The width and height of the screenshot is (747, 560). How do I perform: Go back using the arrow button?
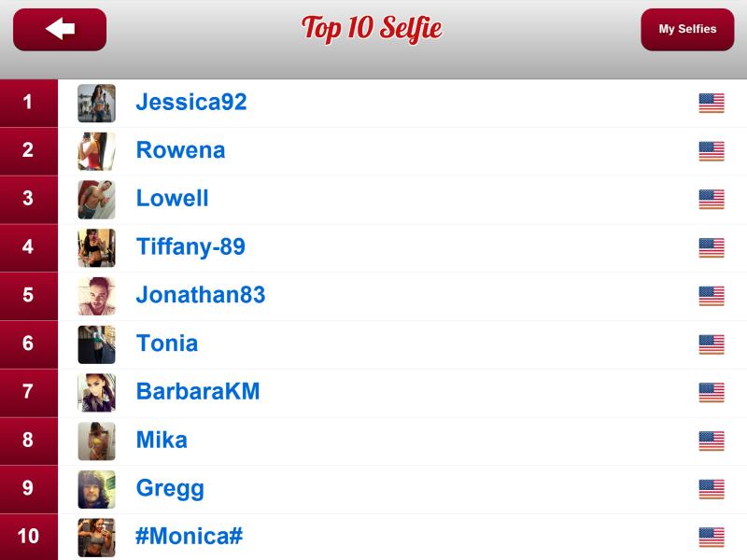[60, 30]
